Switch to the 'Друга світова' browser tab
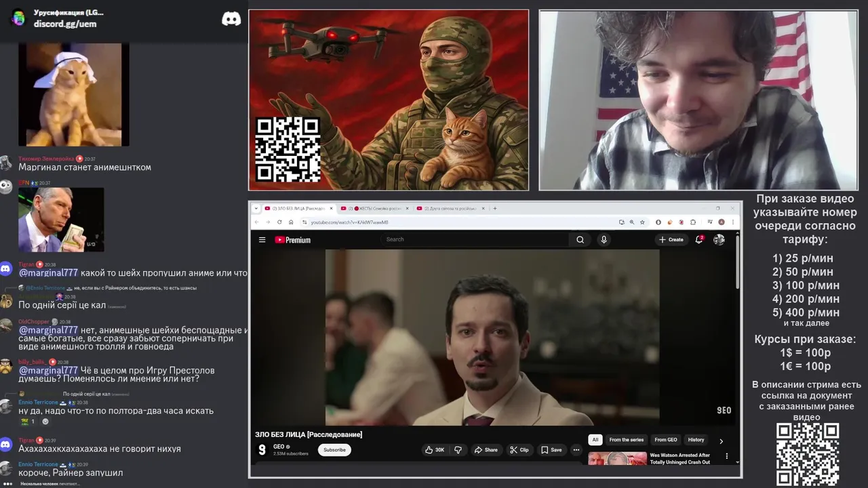 (451, 208)
